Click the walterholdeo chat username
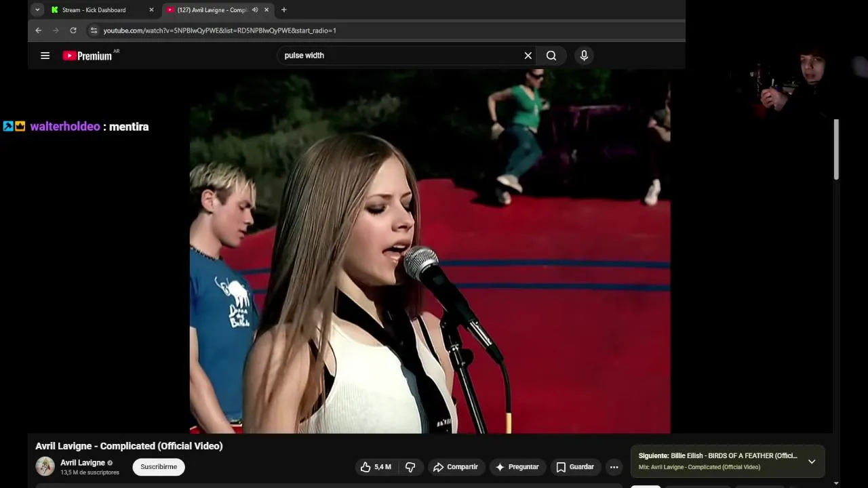The width and height of the screenshot is (868, 488). click(x=65, y=127)
